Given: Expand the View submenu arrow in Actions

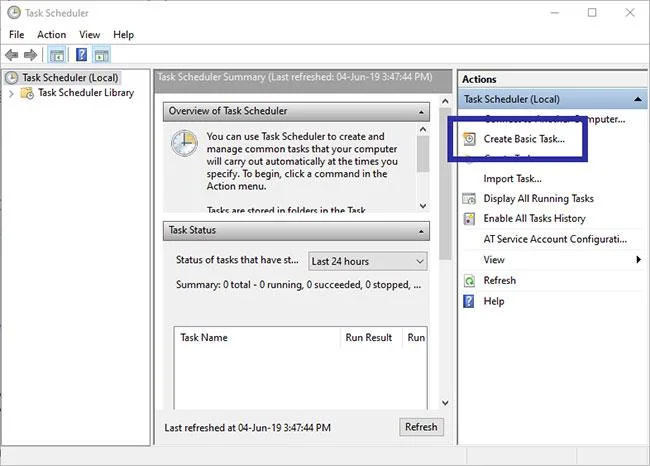Looking at the screenshot, I should 639,260.
